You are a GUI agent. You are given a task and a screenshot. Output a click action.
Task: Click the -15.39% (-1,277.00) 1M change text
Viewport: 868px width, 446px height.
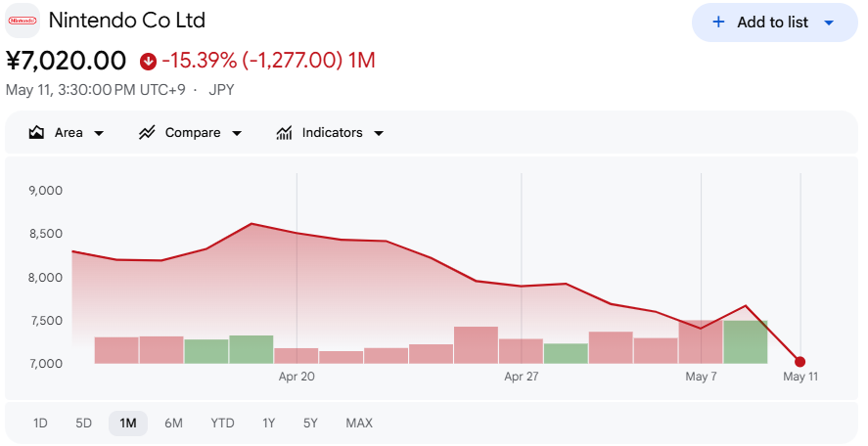click(268, 61)
